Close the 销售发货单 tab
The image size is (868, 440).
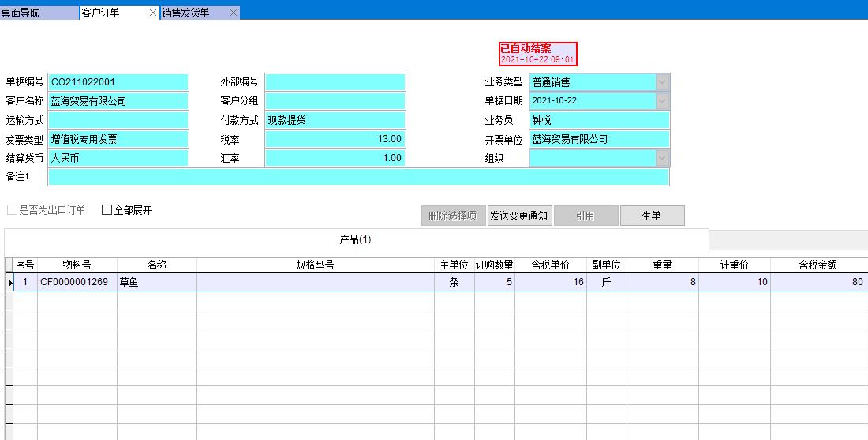[x=234, y=13]
